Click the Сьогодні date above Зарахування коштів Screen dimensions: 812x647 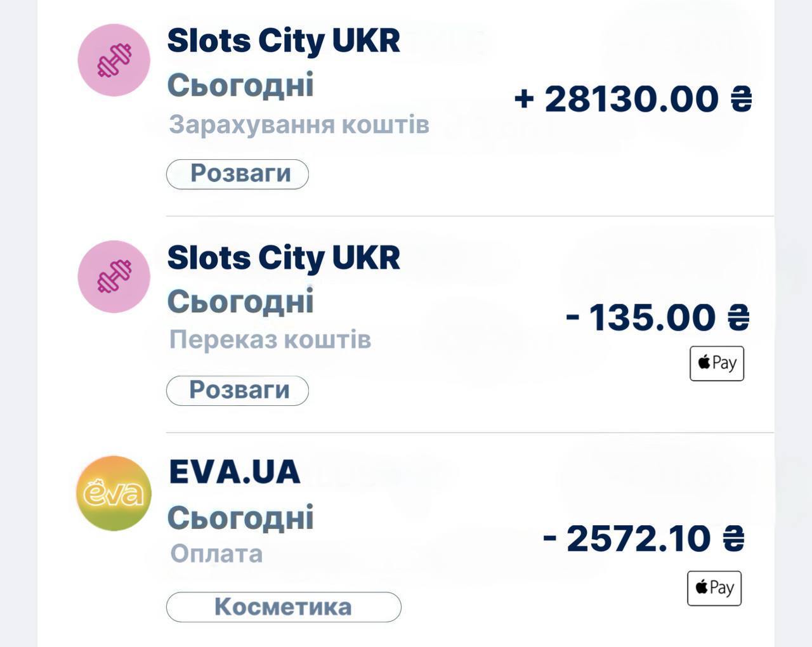[x=240, y=85]
